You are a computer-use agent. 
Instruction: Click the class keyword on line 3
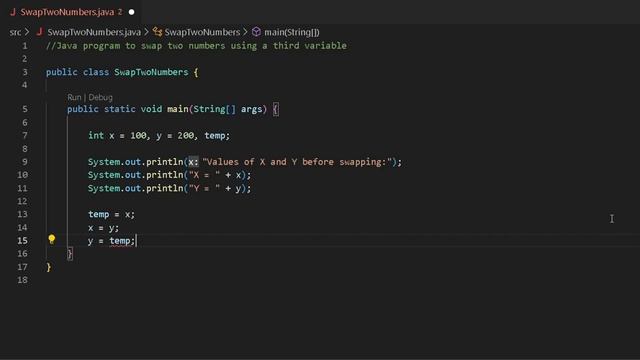coord(96,72)
